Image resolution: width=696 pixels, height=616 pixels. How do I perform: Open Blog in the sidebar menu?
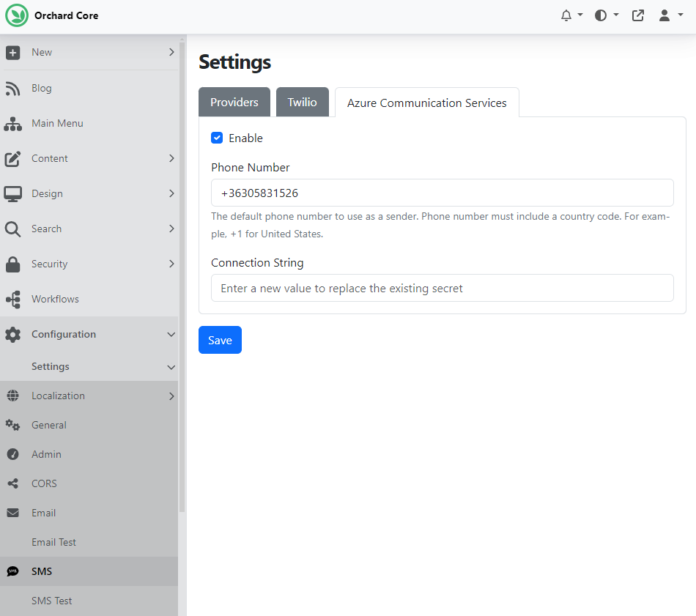click(89, 89)
